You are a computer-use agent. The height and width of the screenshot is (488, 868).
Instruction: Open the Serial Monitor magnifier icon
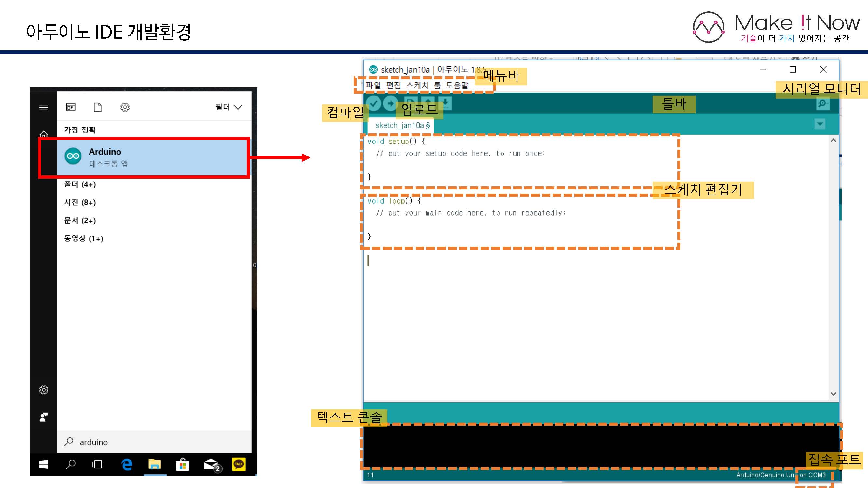tap(822, 103)
